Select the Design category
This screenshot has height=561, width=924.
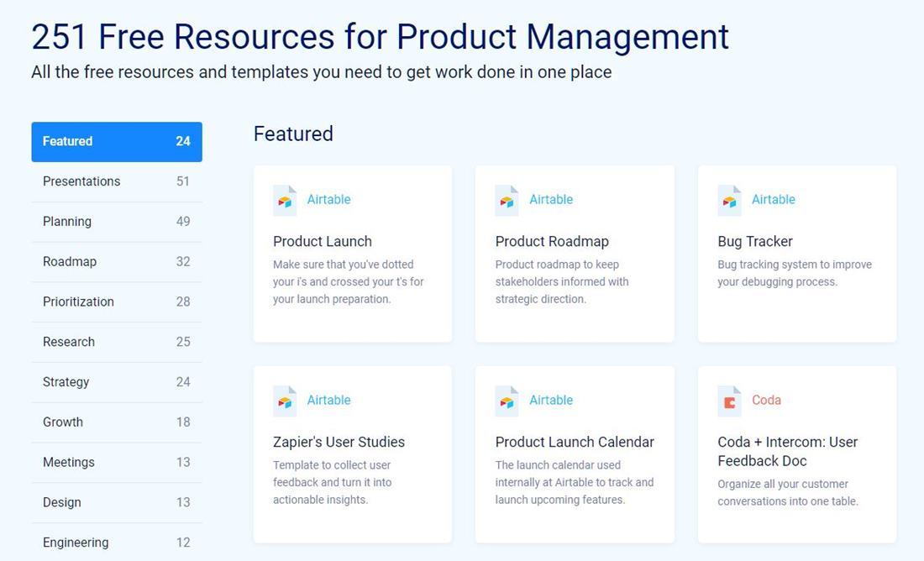tap(117, 502)
